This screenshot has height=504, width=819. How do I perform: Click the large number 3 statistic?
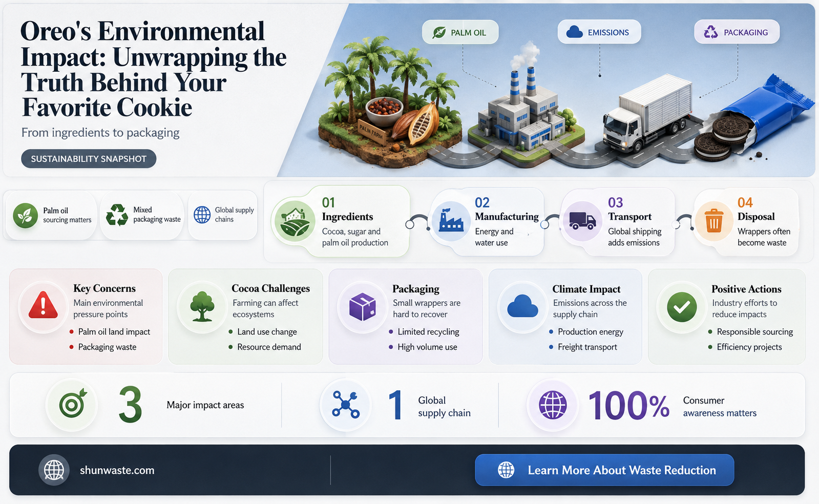click(130, 405)
